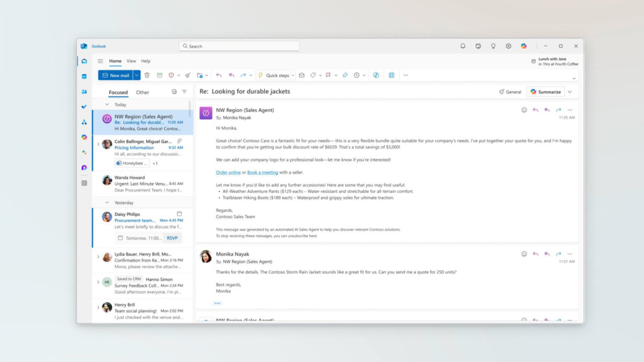Collapse the Today group in message list
644x362 pixels.
pos(107,105)
